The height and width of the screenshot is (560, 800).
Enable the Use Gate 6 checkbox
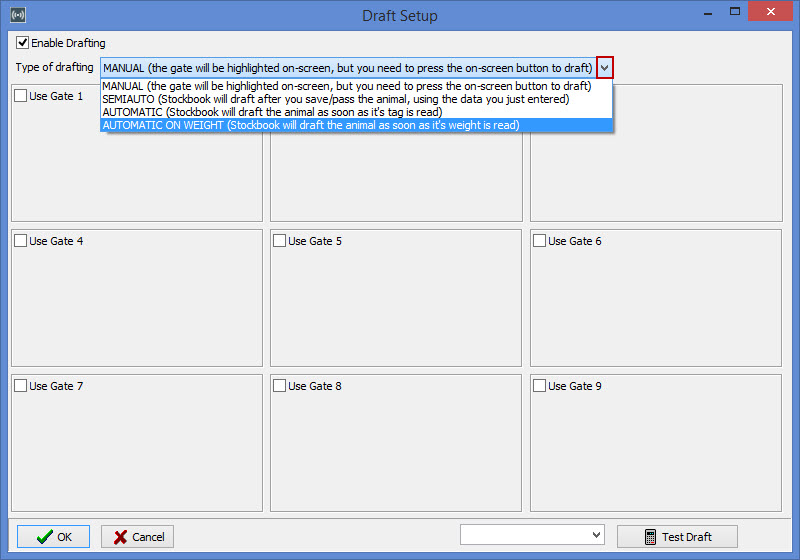(539, 241)
